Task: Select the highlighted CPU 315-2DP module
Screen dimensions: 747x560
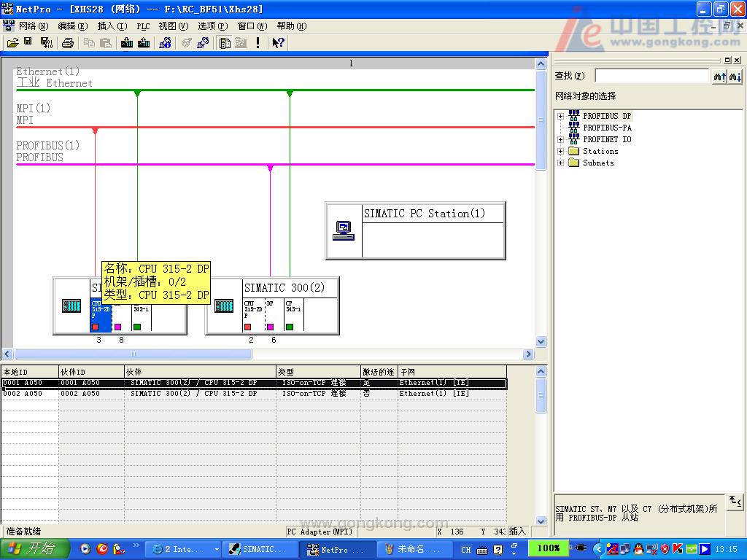Action: click(x=101, y=315)
